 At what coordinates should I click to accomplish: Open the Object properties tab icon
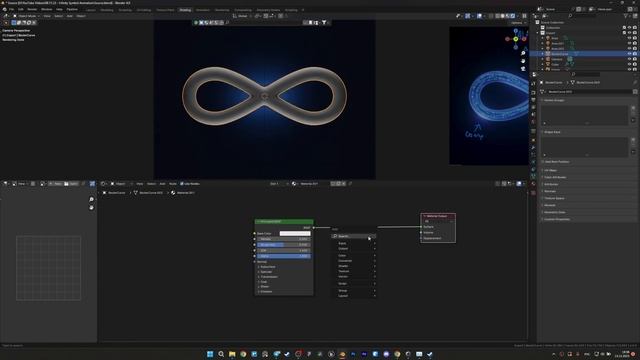[533, 140]
